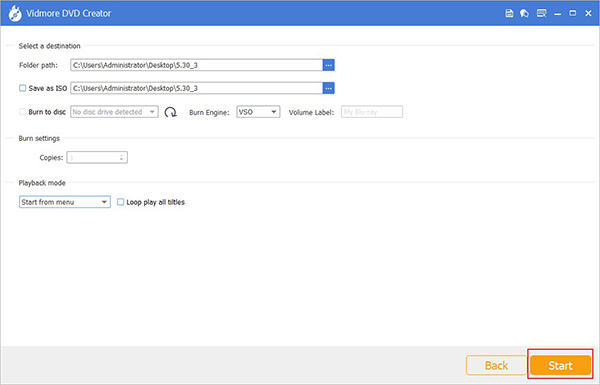Screen dimensions: 600x385
Task: Click the Back button
Action: pyautogui.click(x=496, y=365)
